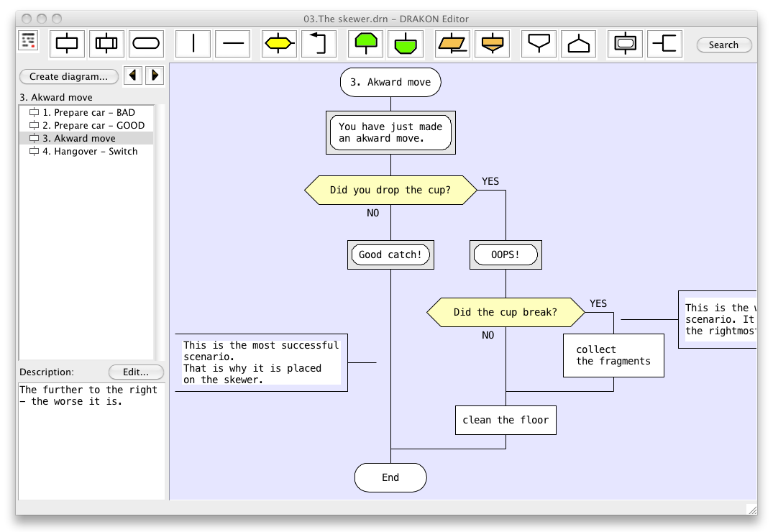773x532 pixels.
Task: Select the yellow hexagon question tool
Action: point(279,45)
